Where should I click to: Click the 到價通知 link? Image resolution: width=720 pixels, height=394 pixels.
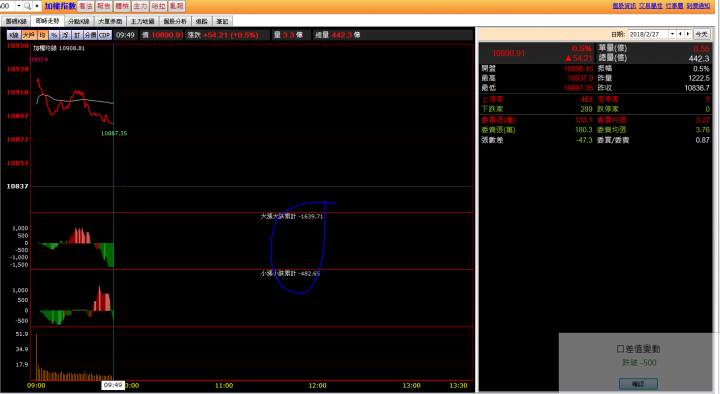(x=698, y=6)
